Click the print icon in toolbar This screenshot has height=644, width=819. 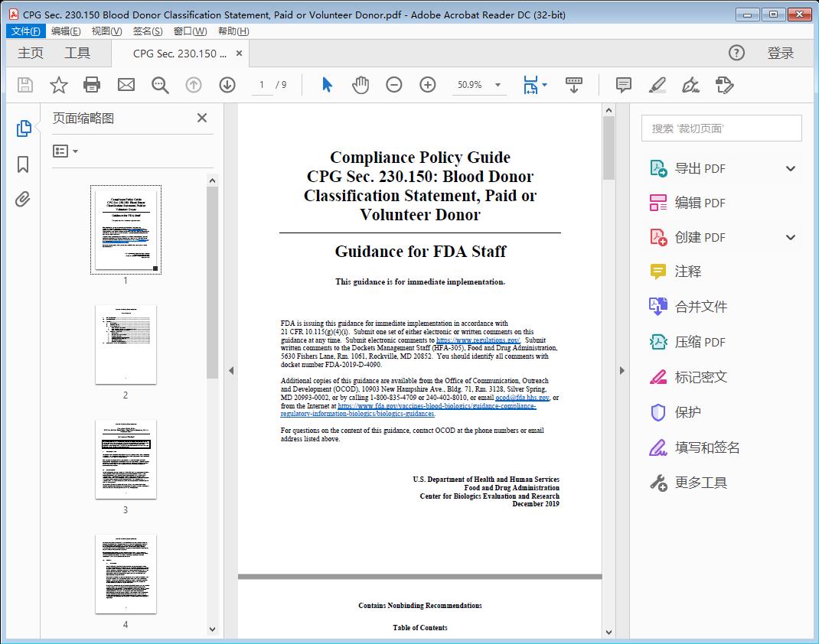click(x=92, y=85)
